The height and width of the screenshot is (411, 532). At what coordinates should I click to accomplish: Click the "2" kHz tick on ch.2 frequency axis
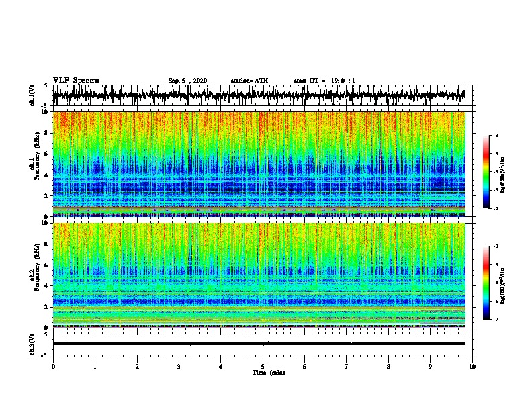pyautogui.click(x=46, y=307)
